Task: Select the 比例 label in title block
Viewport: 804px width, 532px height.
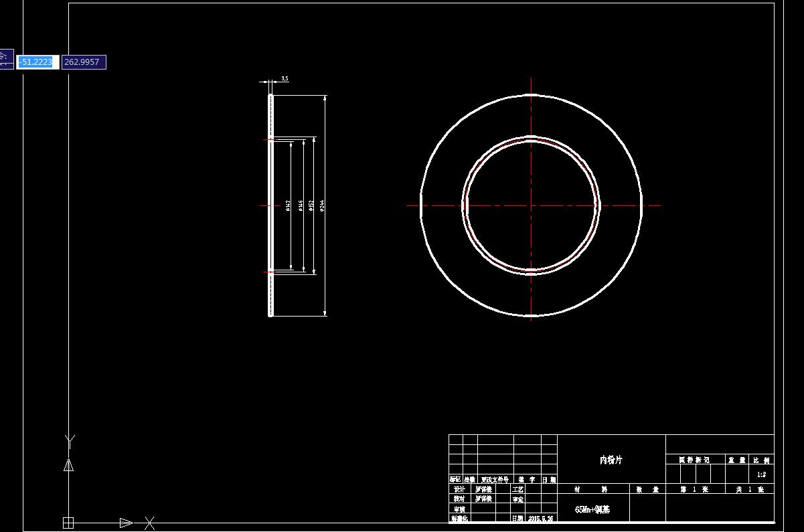Action: 762,460
